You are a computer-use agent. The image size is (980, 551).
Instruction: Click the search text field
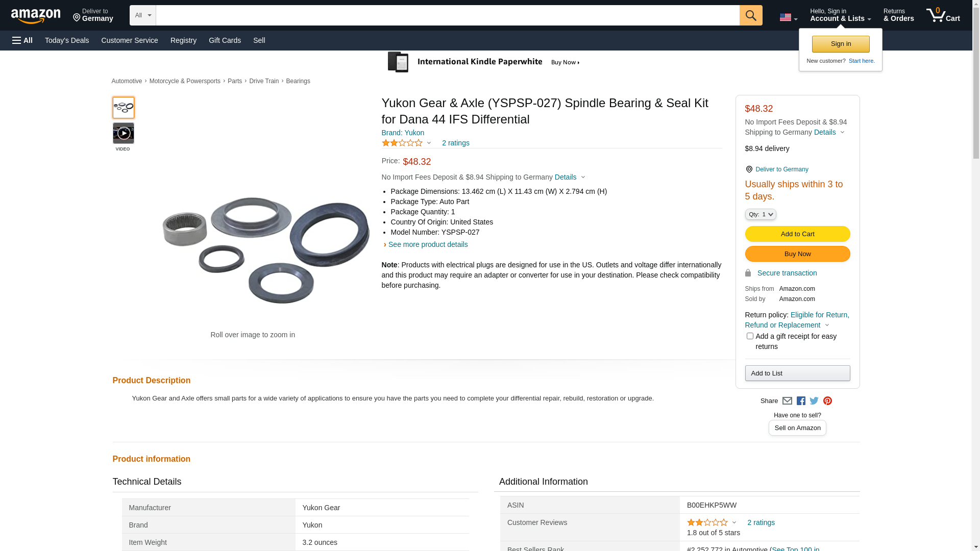point(447,15)
